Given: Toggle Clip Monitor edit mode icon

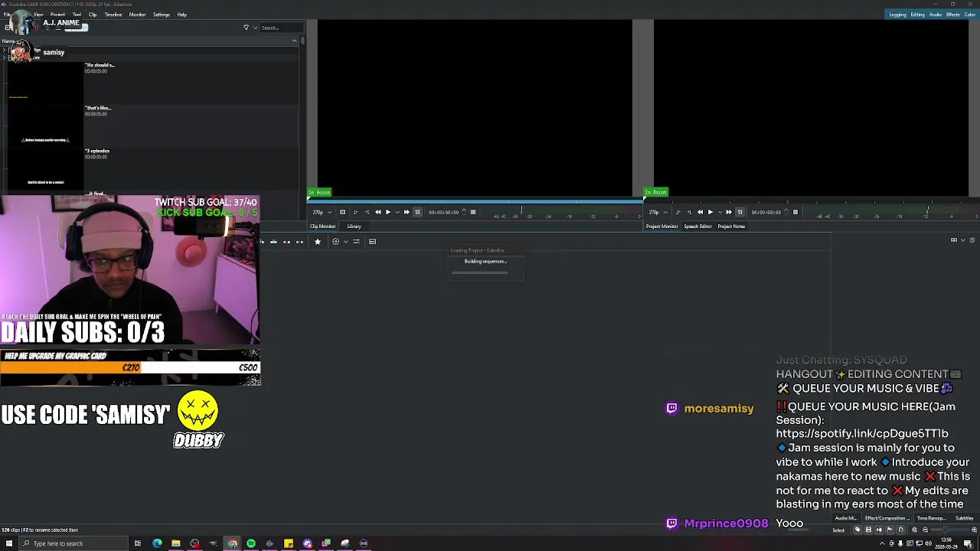Looking at the screenshot, I should click(417, 212).
